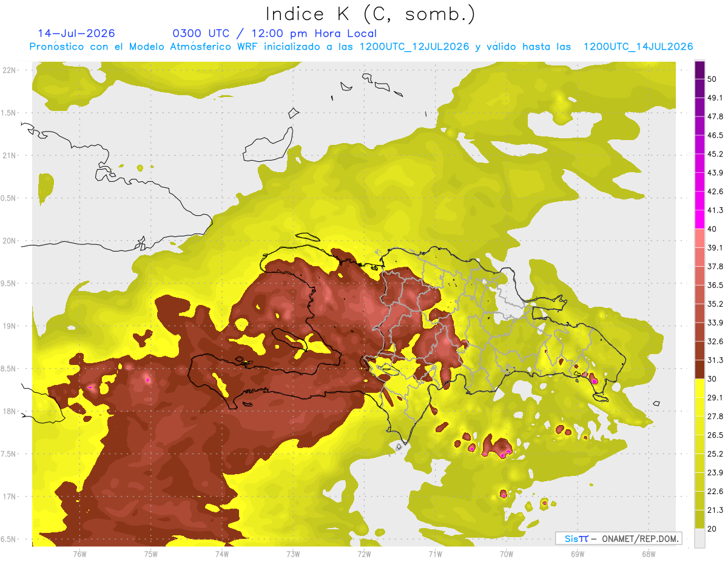
Task: Click the legend value "46.5"
Action: coord(715,135)
